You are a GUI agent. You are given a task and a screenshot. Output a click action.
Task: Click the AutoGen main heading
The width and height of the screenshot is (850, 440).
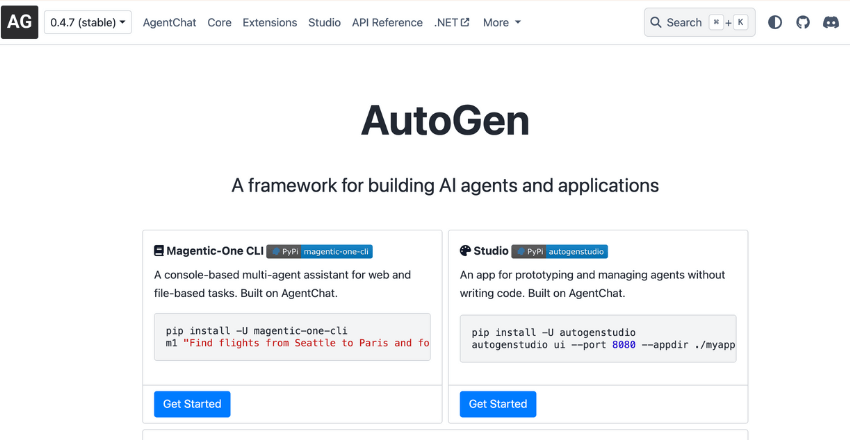point(445,120)
